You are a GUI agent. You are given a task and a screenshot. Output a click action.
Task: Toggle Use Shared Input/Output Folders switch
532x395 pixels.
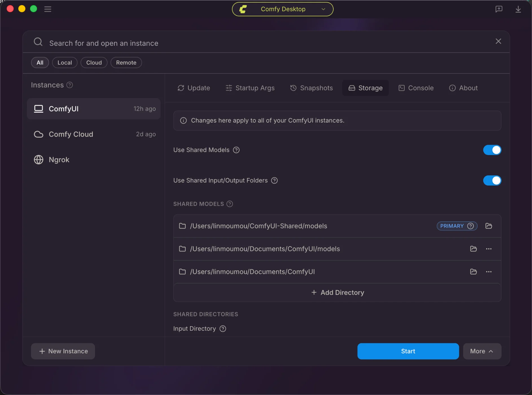492,180
